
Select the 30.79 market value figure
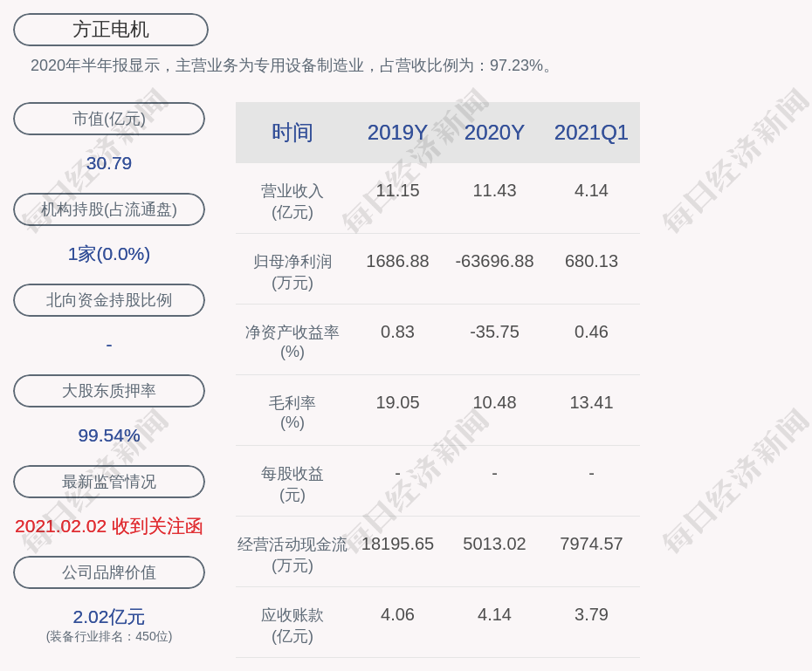click(x=109, y=163)
